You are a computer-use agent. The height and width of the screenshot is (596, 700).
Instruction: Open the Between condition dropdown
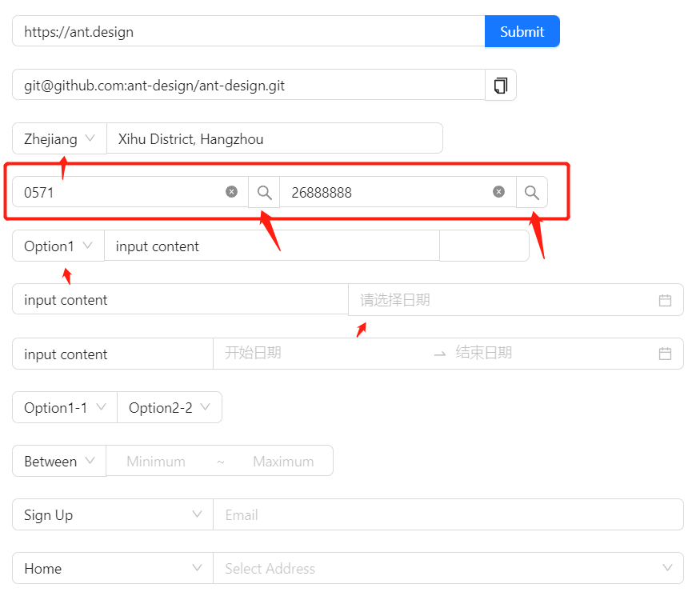[x=59, y=461]
